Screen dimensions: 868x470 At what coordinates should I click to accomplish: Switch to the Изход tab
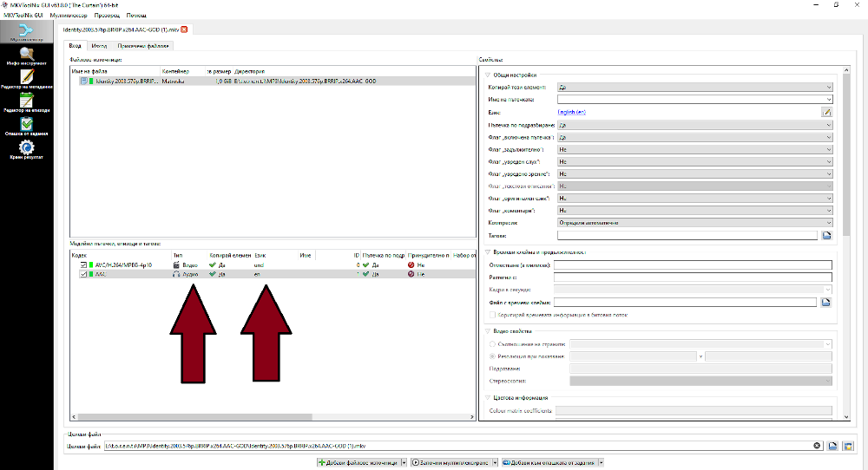(x=99, y=46)
